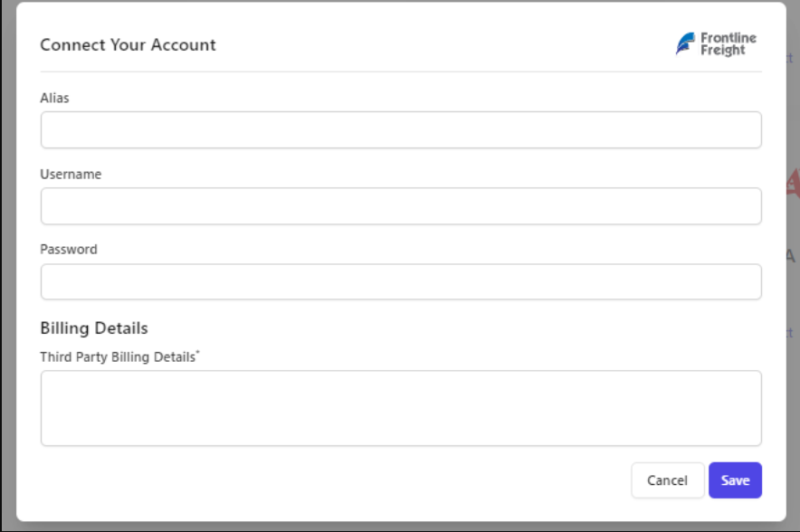This screenshot has width=800, height=532.
Task: Click the Third Party Billing Details textarea
Action: 401,408
